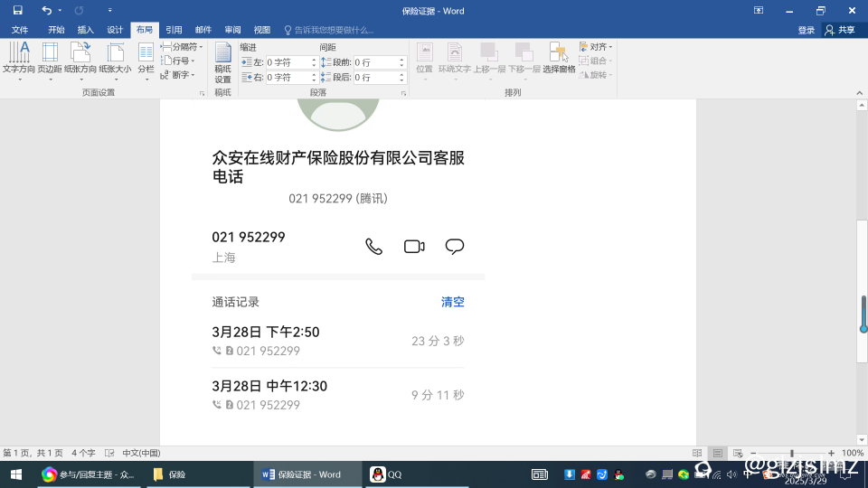The height and width of the screenshot is (488, 868).
Task: Switch to the 引用 tab
Action: click(174, 30)
